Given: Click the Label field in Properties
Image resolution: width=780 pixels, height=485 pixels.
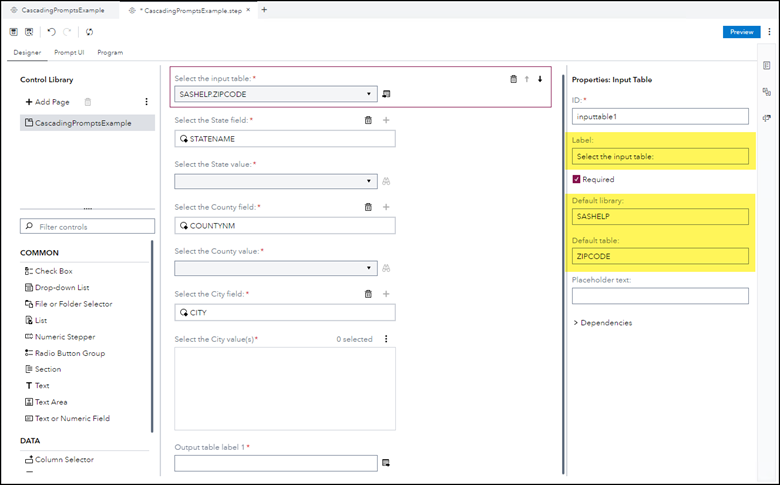Looking at the screenshot, I should tap(660, 156).
